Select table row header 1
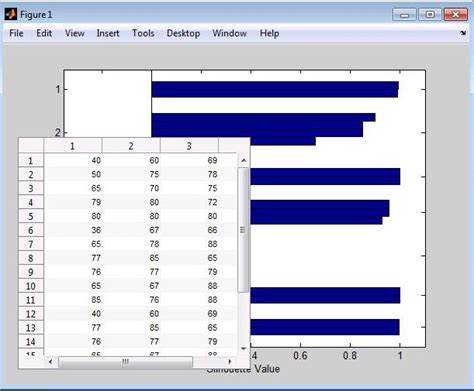Image resolution: width=474 pixels, height=391 pixels. click(x=31, y=161)
